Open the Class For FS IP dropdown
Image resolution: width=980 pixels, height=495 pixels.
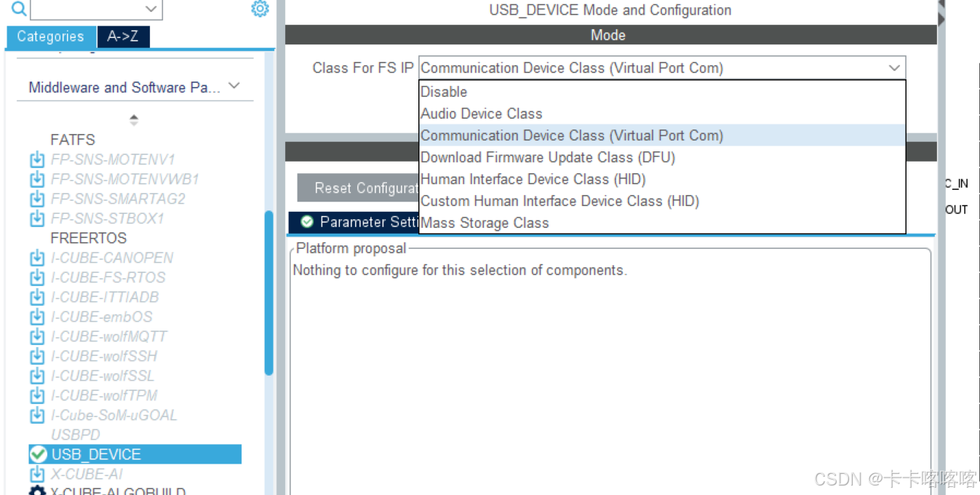pyautogui.click(x=894, y=68)
